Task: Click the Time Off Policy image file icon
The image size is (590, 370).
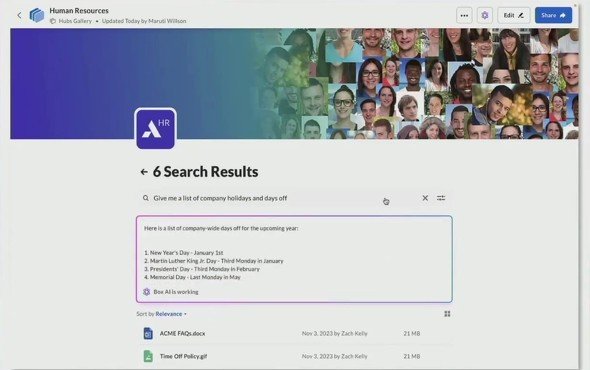Action: click(x=148, y=356)
